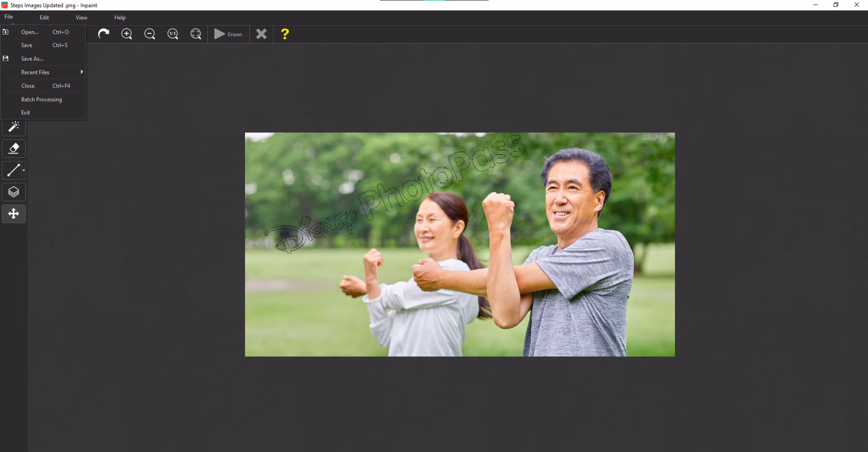Click the Redo arrow icon

[x=103, y=34]
